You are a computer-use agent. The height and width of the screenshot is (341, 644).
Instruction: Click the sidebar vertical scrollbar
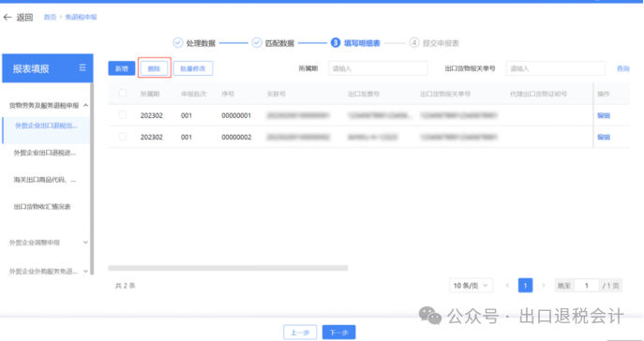tap(92, 179)
